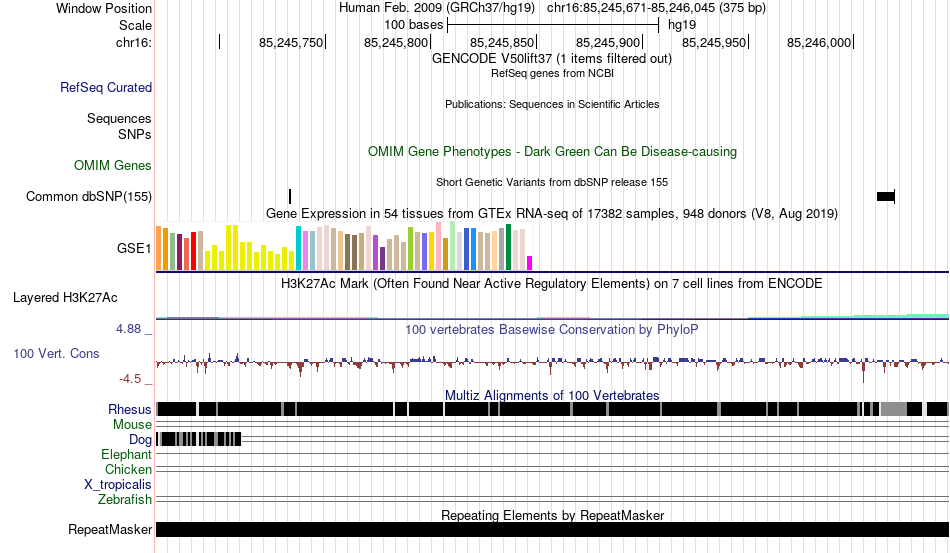The image size is (950, 553).
Task: Click the chr16:85,245,671-85,246,045 position text
Action: (x=656, y=8)
